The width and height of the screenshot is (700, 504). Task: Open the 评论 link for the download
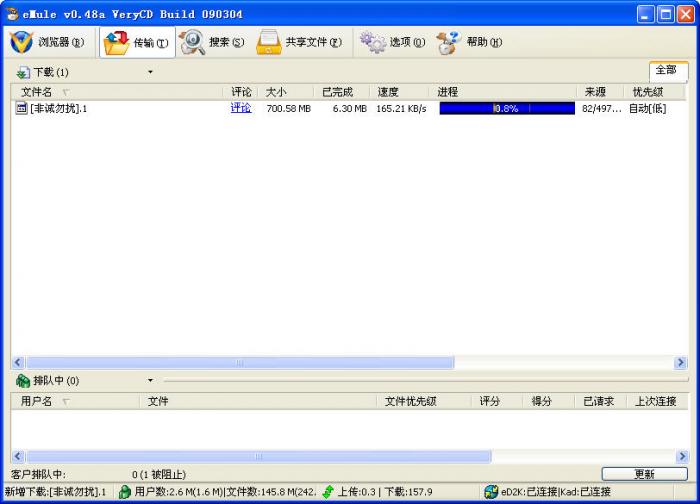click(241, 108)
